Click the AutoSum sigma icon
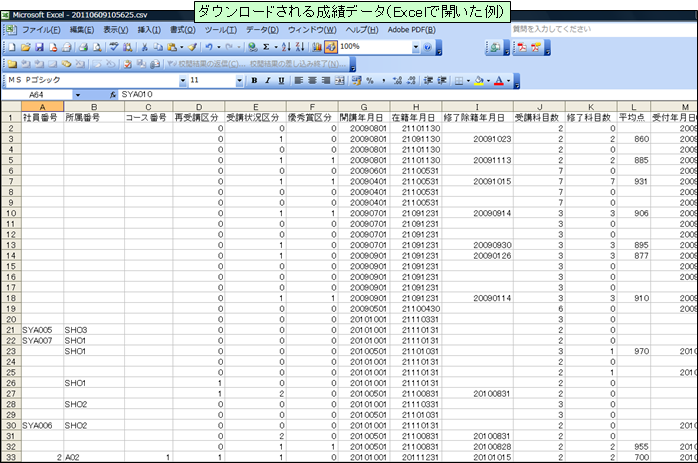This screenshot has width=698, height=463. pos(266,47)
